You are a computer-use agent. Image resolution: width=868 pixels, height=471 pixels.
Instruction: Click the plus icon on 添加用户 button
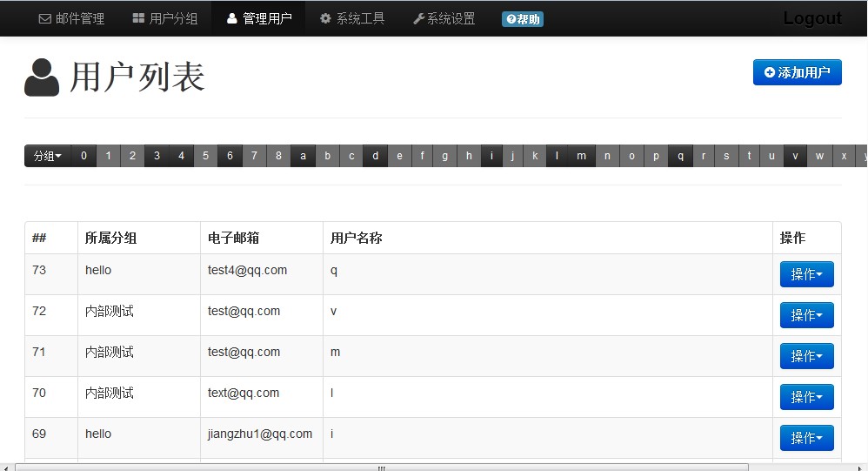tap(769, 73)
